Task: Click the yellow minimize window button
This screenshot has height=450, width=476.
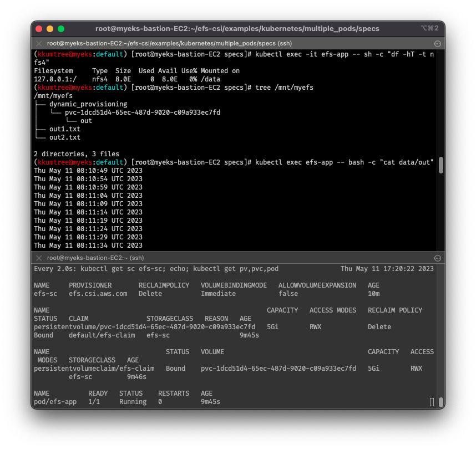Action: (50, 29)
